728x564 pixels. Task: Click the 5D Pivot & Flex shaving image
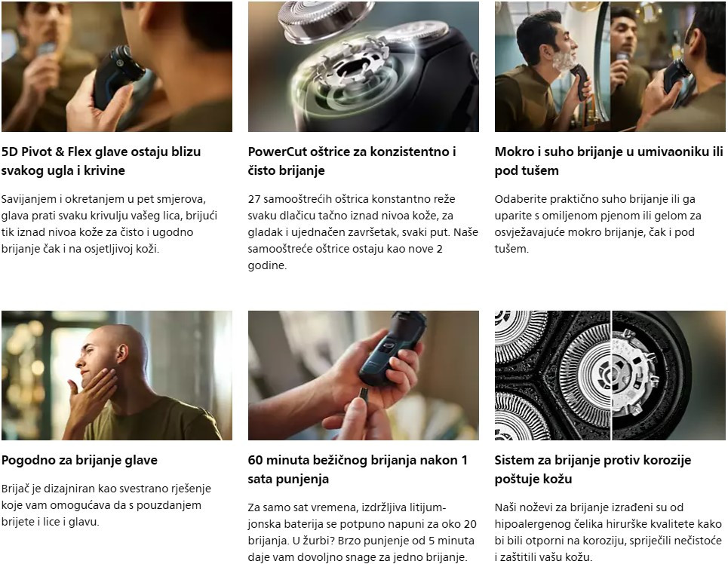pos(116,66)
